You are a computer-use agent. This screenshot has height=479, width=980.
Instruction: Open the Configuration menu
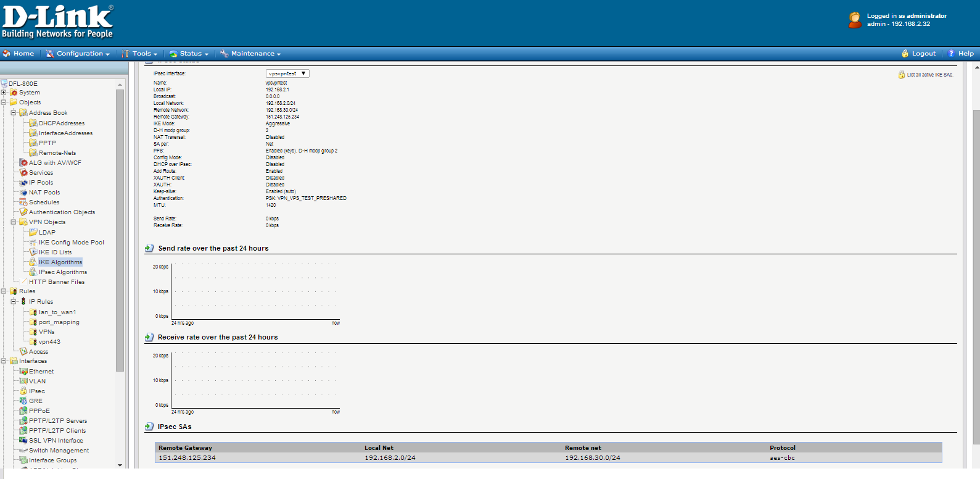pos(79,54)
